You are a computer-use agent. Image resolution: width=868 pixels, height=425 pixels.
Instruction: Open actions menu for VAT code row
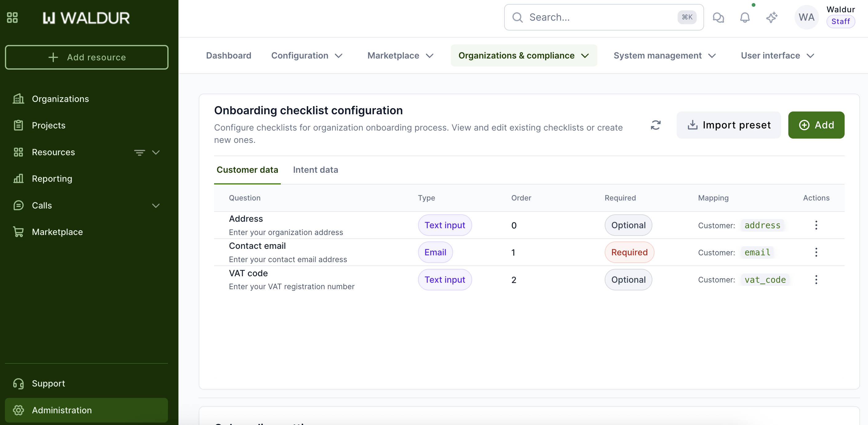(816, 280)
